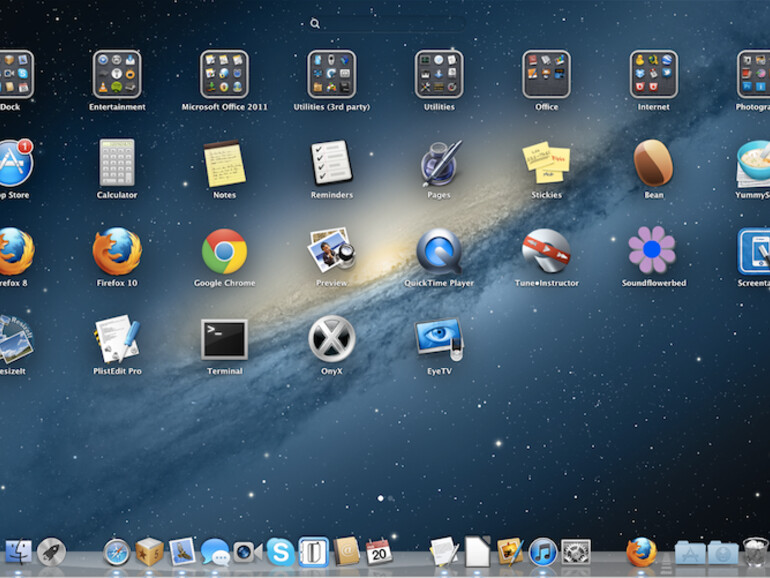Launch Google Chrome from Launchpad
770x578 pixels.
point(224,252)
